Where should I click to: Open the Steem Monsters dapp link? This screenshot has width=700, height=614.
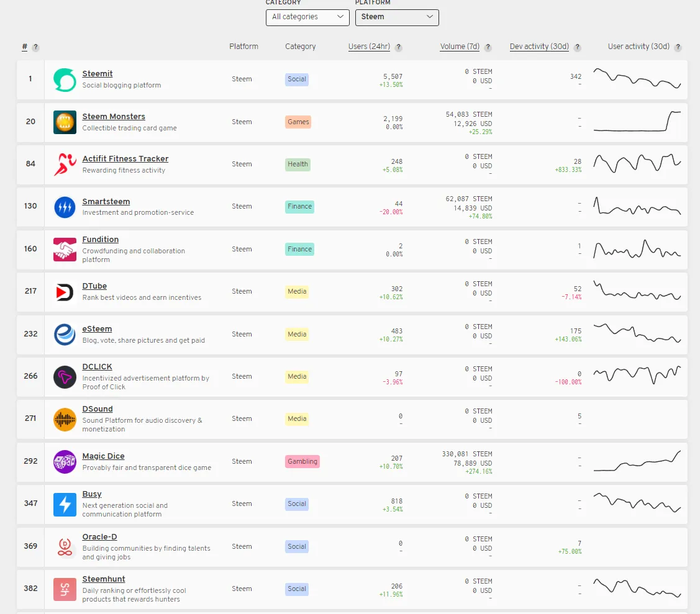pos(114,117)
